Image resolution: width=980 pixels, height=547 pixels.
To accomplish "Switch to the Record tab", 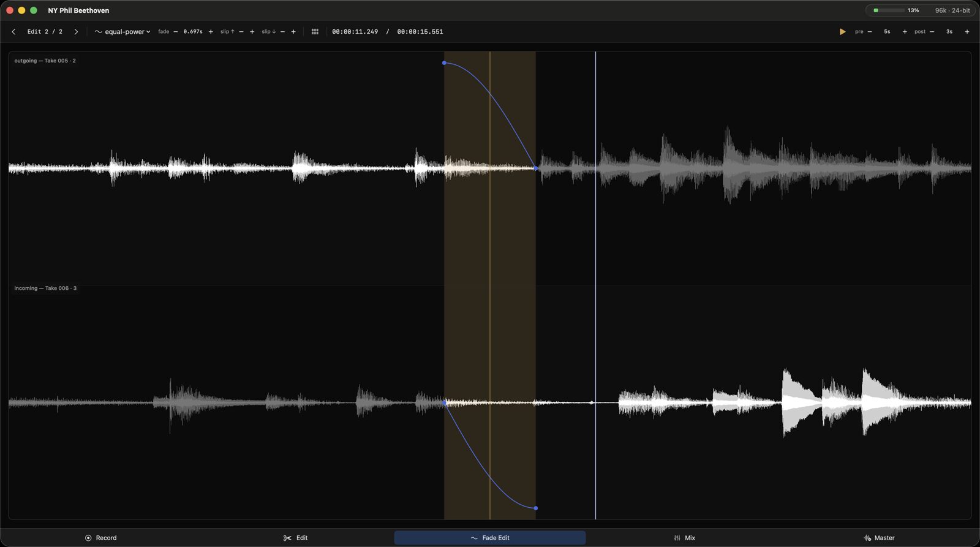I will coord(101,538).
